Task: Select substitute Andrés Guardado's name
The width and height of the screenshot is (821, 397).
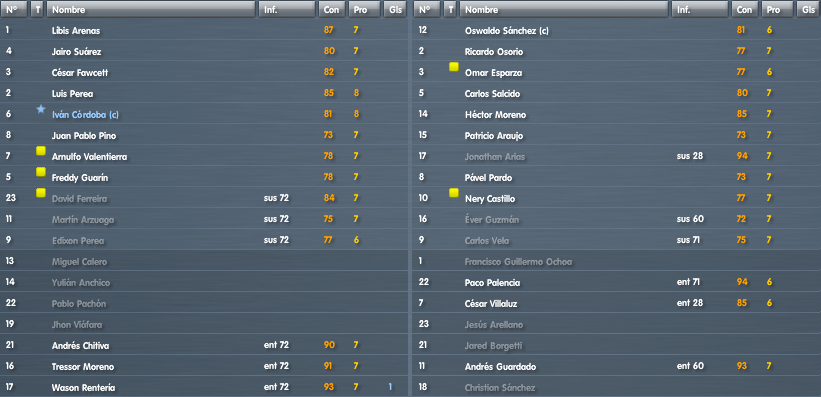Action: [x=501, y=367]
